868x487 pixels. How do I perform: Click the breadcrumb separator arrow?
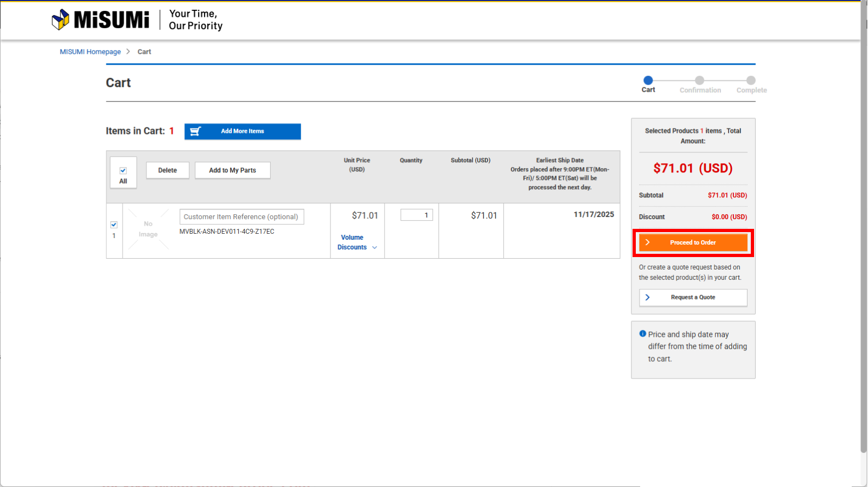coord(129,52)
